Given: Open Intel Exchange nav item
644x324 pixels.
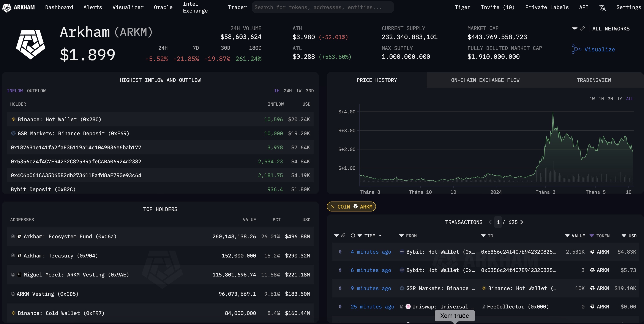Looking at the screenshot, I should click(195, 7).
